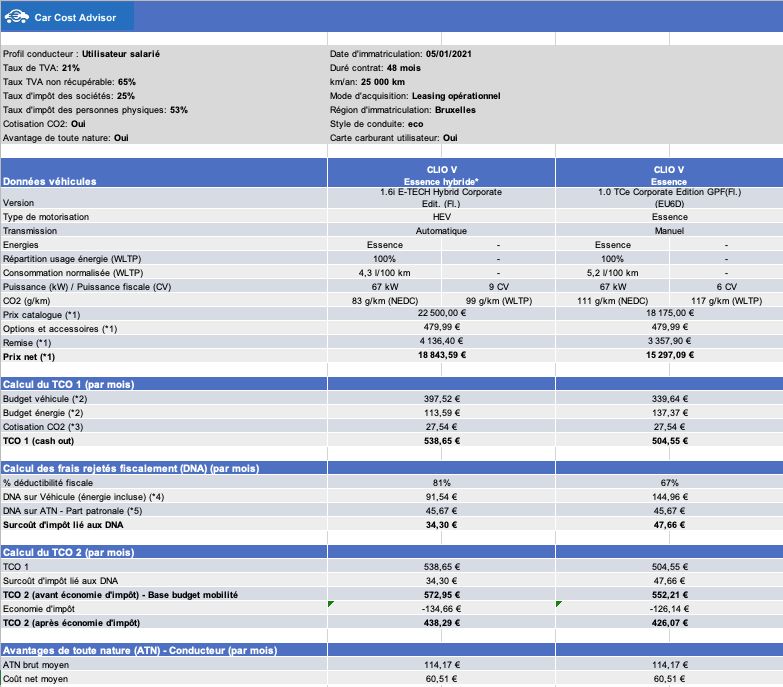783x687 pixels.
Task: Click the budget énergie value 137,37 €
Action: coord(670,413)
